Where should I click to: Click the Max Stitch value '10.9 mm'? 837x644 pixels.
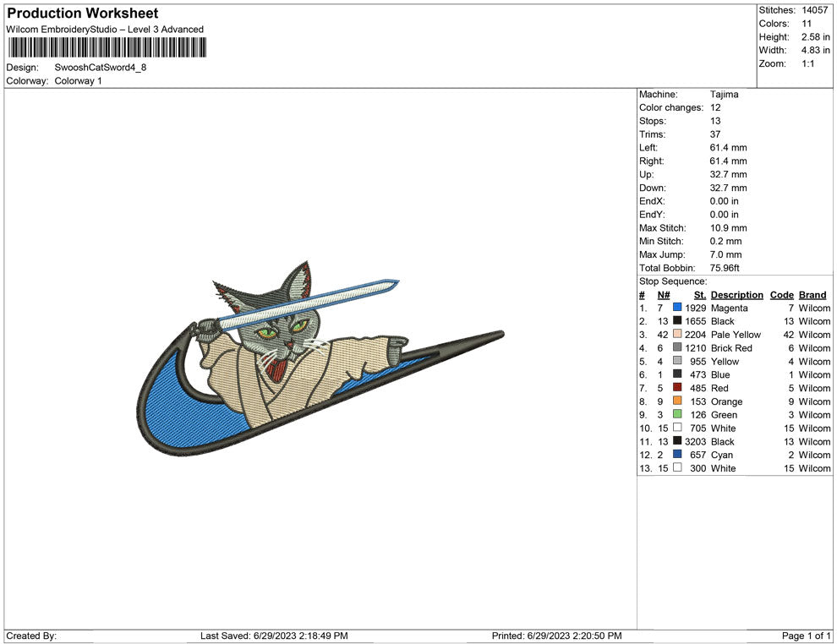pos(729,228)
